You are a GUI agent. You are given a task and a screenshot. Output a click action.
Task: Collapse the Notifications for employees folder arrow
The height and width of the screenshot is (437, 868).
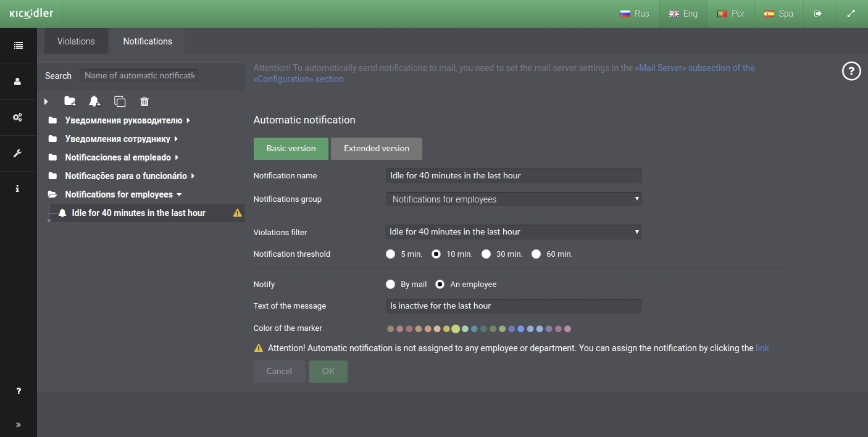tap(179, 194)
